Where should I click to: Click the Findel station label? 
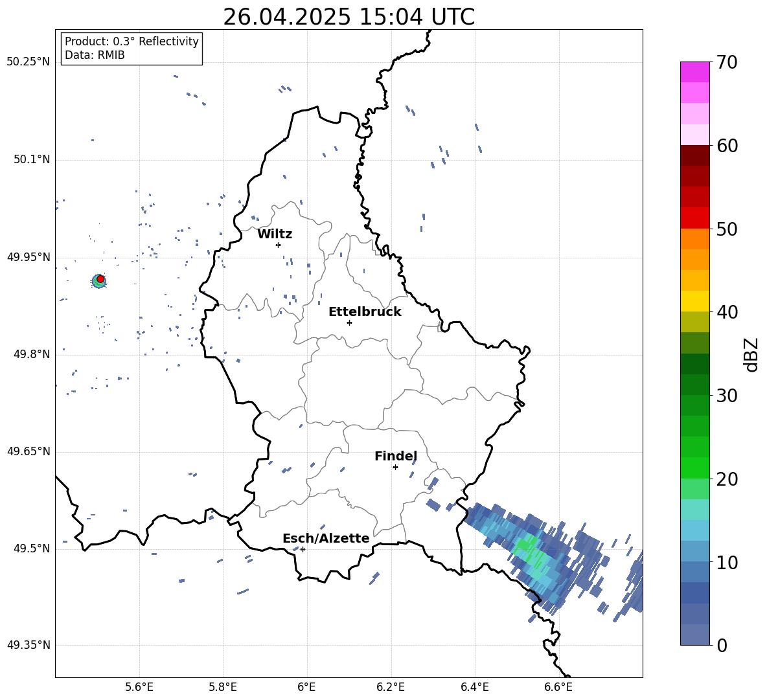(x=396, y=456)
